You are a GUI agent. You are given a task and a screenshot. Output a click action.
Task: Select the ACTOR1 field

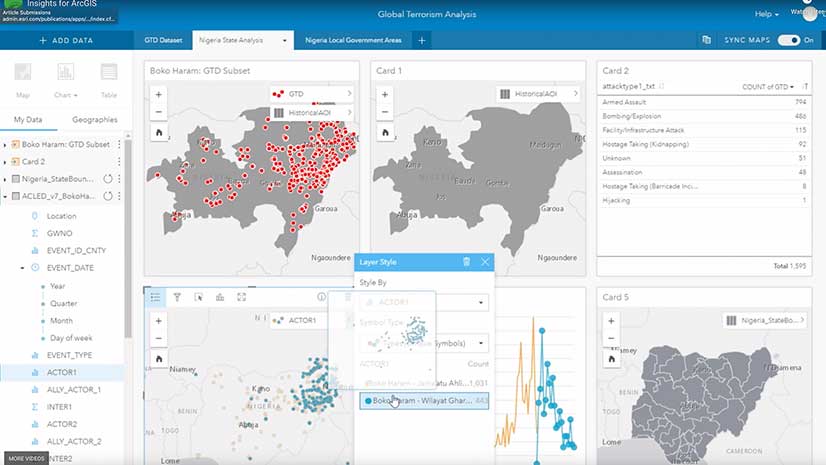pyautogui.click(x=62, y=372)
